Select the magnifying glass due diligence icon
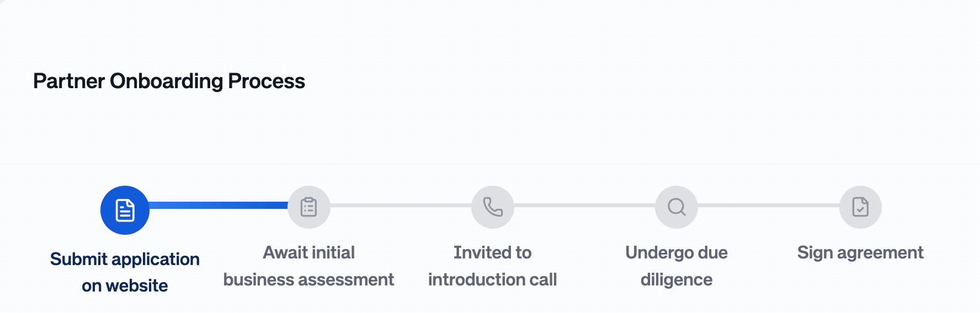Image resolution: width=980 pixels, height=313 pixels. click(x=677, y=207)
